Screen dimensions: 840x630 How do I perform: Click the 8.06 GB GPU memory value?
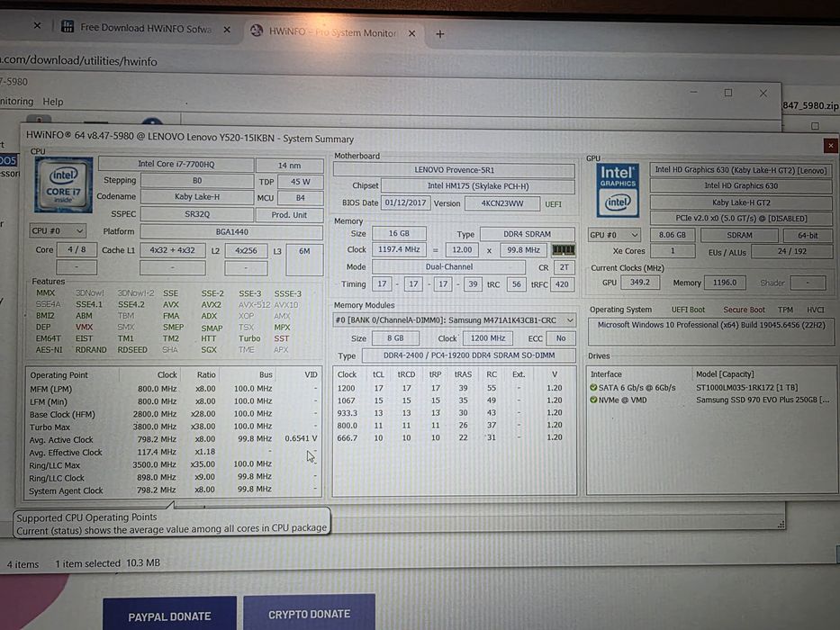click(673, 235)
